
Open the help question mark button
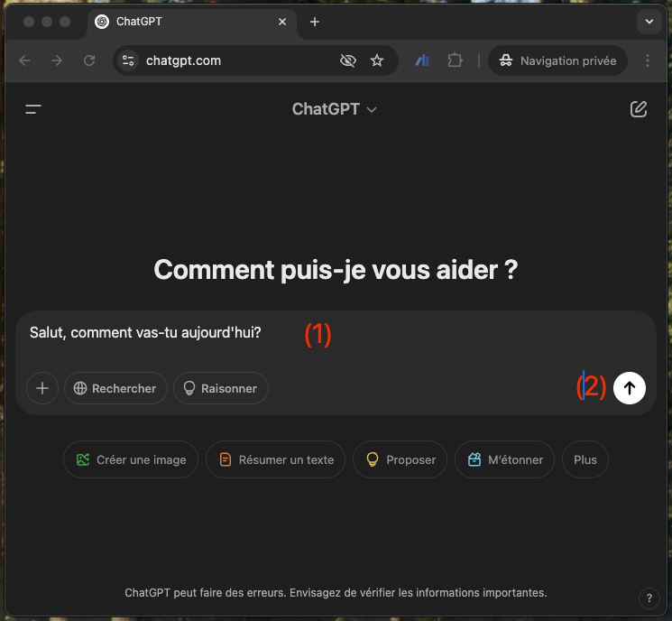649,598
